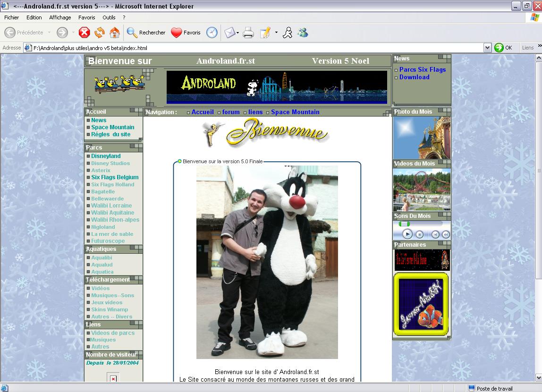Click the forward arrow toolbar icon
The image size is (542, 392).
[x=62, y=33]
